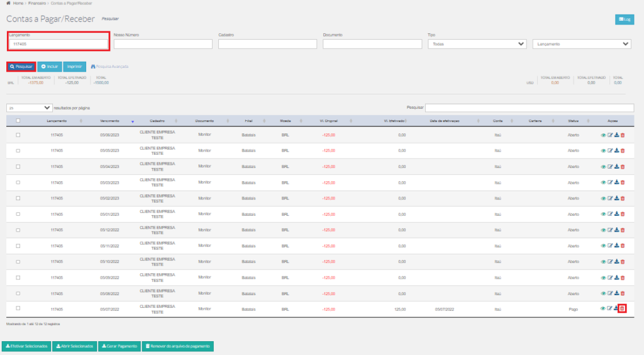This screenshot has height=355, width=644.
Task: Select checkbox for the 05/06/2023 row
Action: click(x=18, y=135)
